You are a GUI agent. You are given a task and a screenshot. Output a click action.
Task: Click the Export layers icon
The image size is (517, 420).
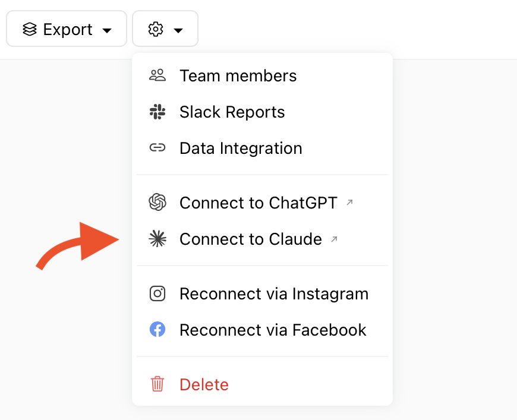point(30,29)
